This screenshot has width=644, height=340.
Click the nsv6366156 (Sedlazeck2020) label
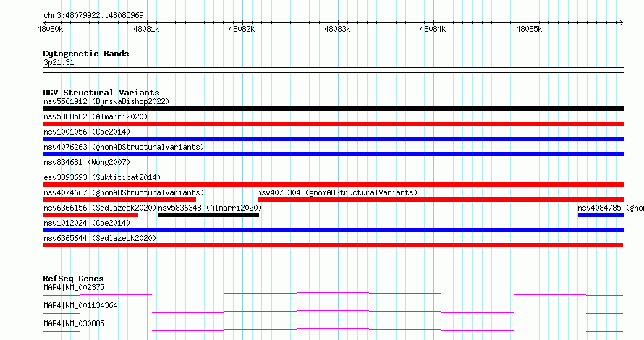[100, 208]
